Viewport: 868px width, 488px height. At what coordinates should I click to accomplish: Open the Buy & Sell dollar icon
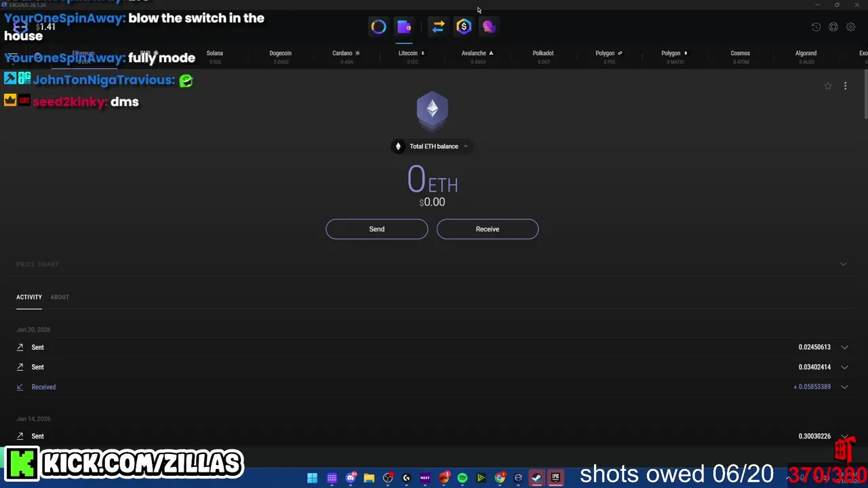coord(464,26)
